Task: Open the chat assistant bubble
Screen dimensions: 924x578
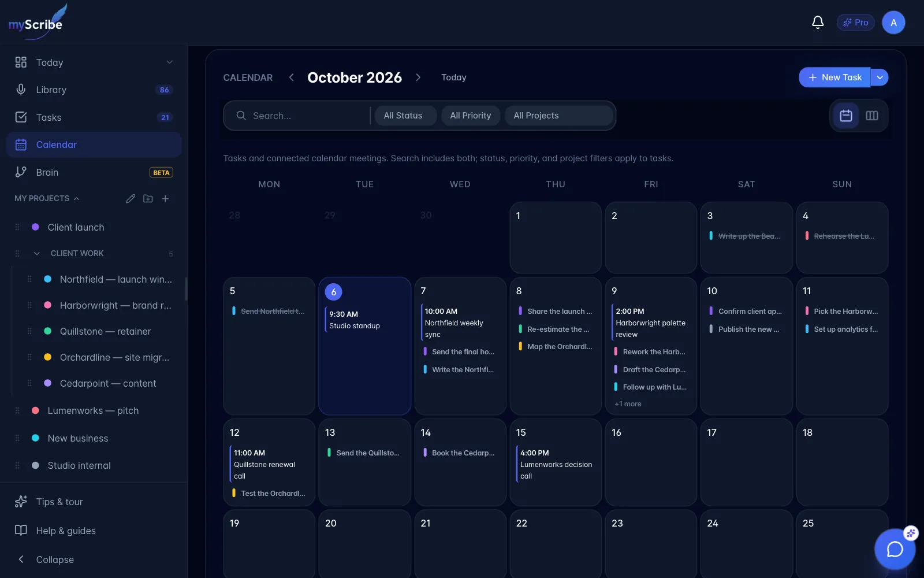Action: (895, 549)
